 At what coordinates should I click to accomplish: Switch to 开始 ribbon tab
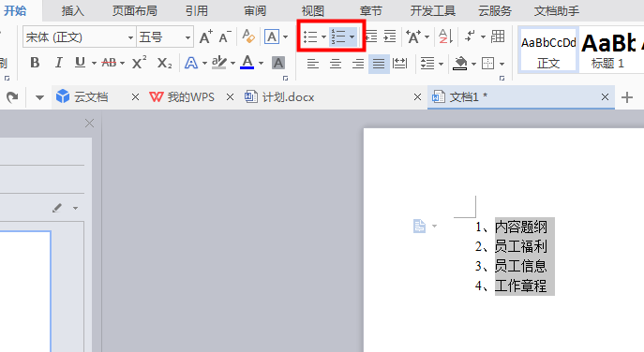(15, 10)
